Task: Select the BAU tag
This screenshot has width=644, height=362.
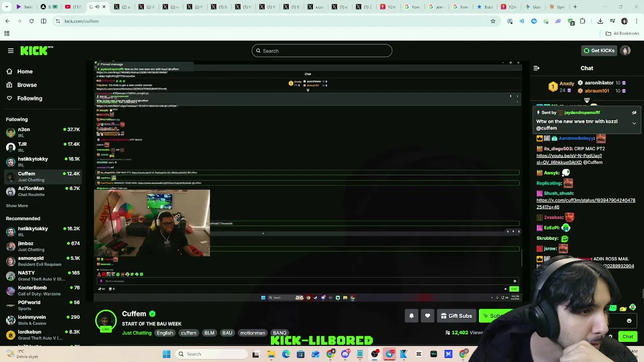Action: [x=227, y=333]
